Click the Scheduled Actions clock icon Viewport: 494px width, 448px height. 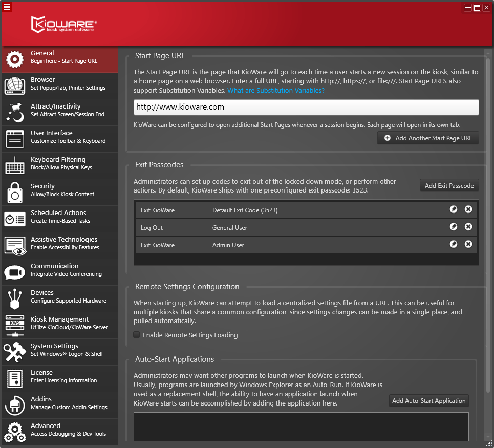[15, 219]
